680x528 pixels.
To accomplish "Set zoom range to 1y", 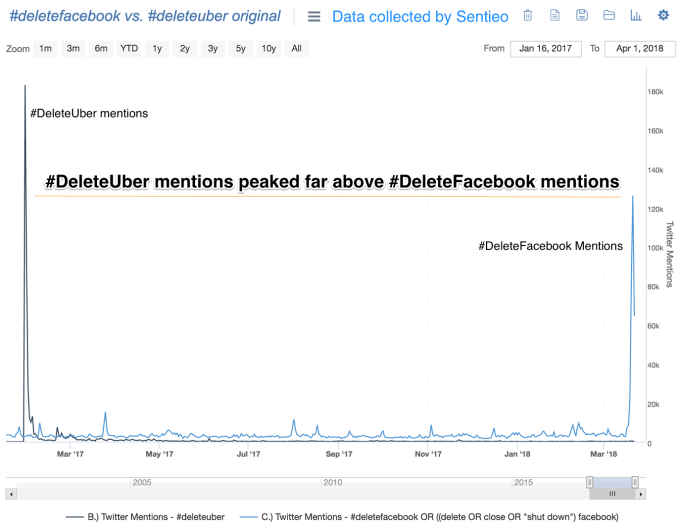I will coord(157,49).
